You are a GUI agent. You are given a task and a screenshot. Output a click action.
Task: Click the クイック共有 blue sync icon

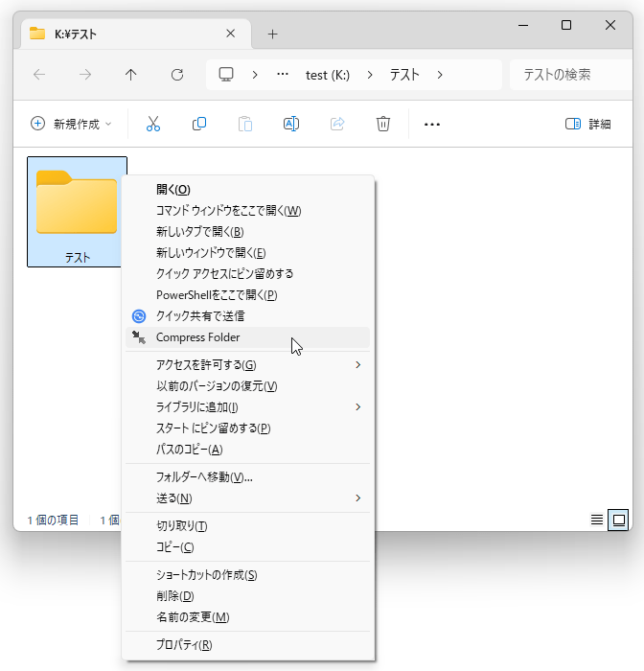click(x=139, y=316)
